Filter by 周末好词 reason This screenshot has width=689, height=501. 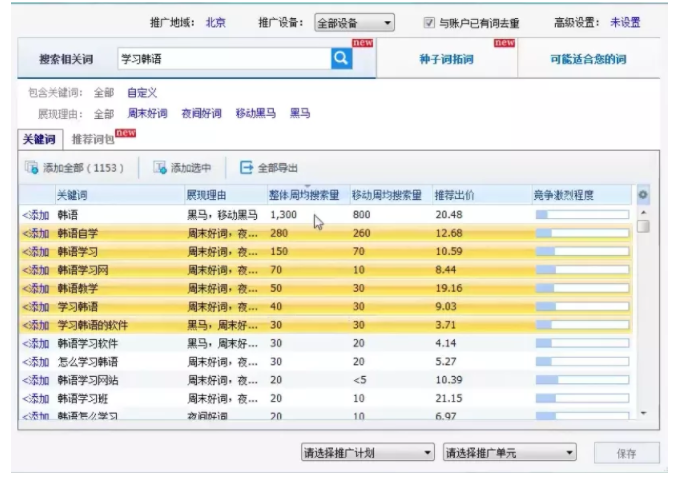pos(147,113)
